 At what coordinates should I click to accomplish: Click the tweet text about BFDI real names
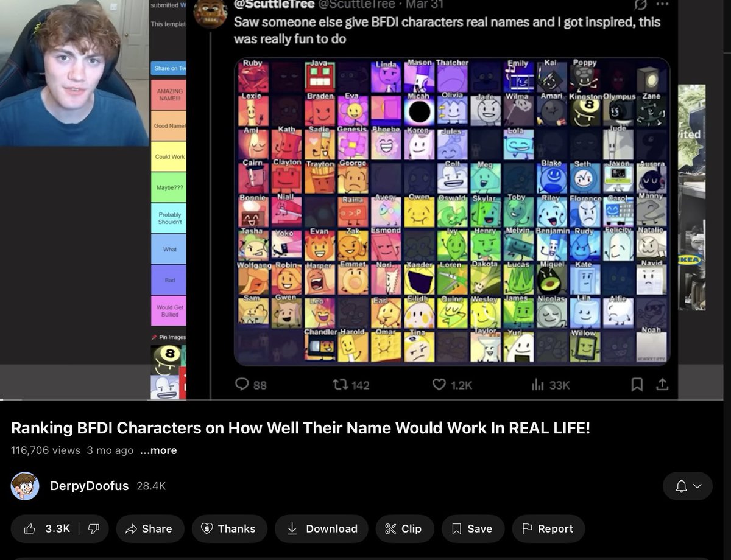click(x=447, y=30)
